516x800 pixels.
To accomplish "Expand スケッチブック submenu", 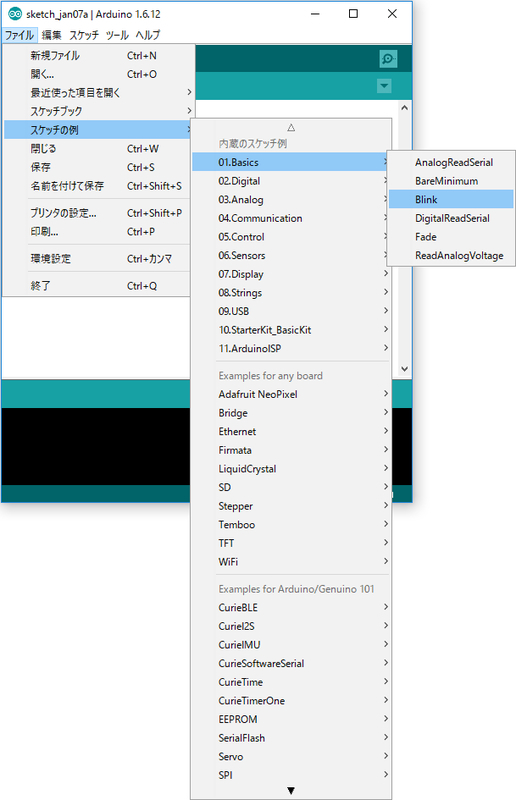I will [99, 111].
